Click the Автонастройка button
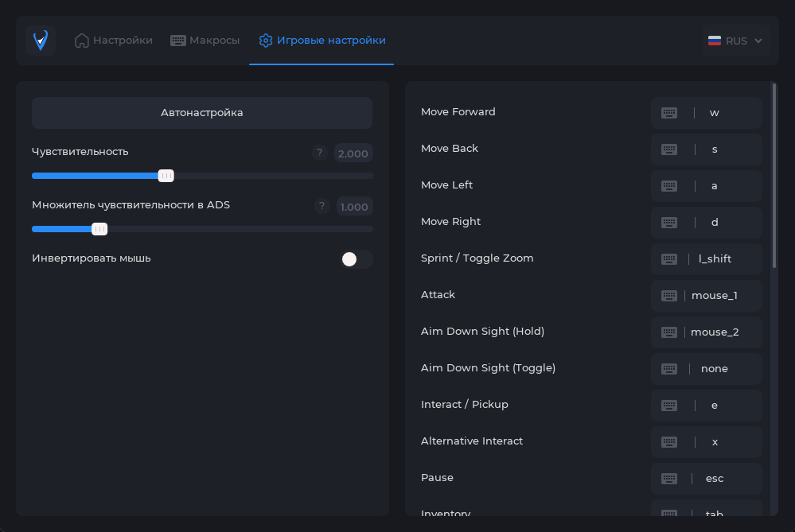This screenshot has width=795, height=532. (x=202, y=112)
